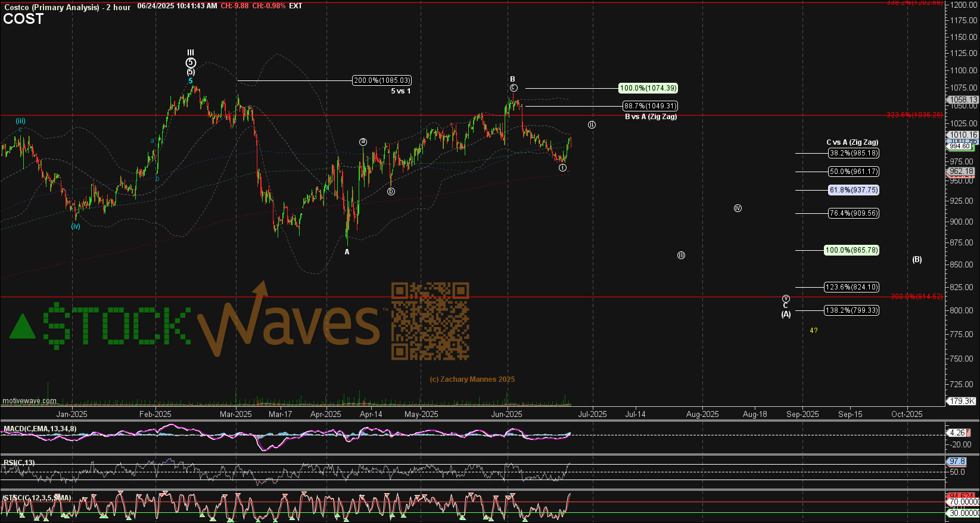Click the yellow '4?' label
This screenshot has width=980, height=523.
click(x=814, y=331)
